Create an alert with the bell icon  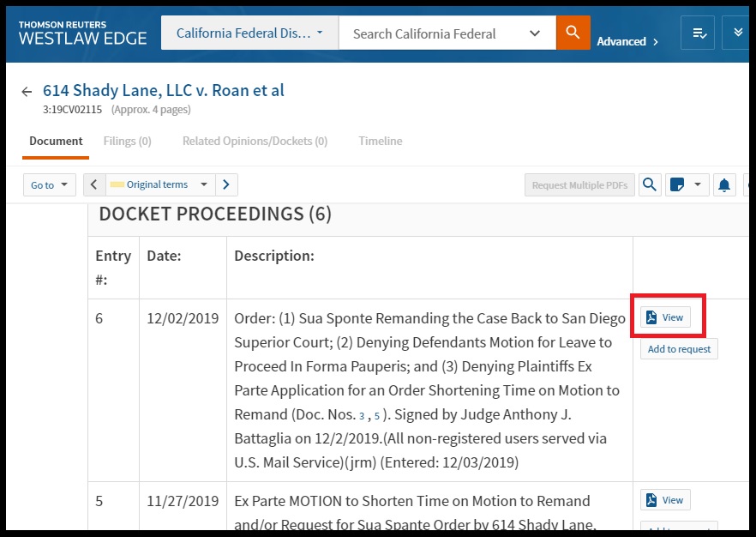[724, 184]
